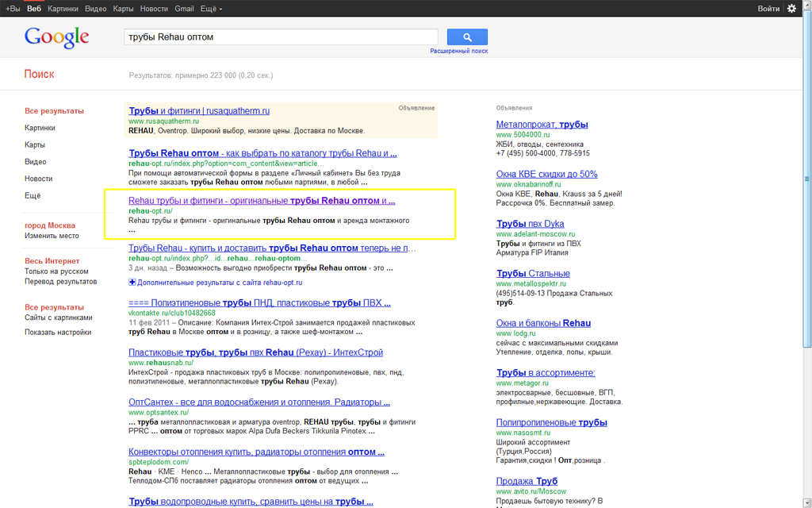This screenshot has height=508, width=812.
Task: Click the scrollbar down arrow
Action: point(806,503)
